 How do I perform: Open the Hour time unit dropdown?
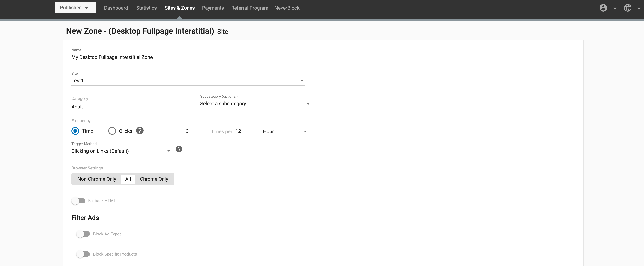286,131
